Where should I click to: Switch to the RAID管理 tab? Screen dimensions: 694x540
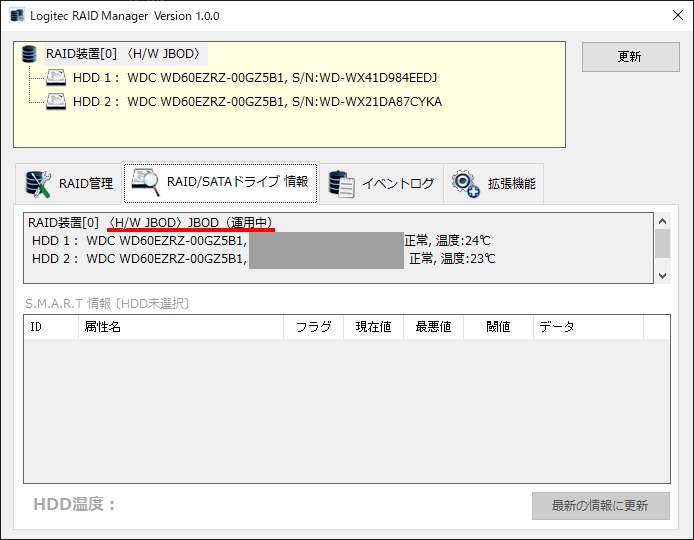click(x=69, y=184)
